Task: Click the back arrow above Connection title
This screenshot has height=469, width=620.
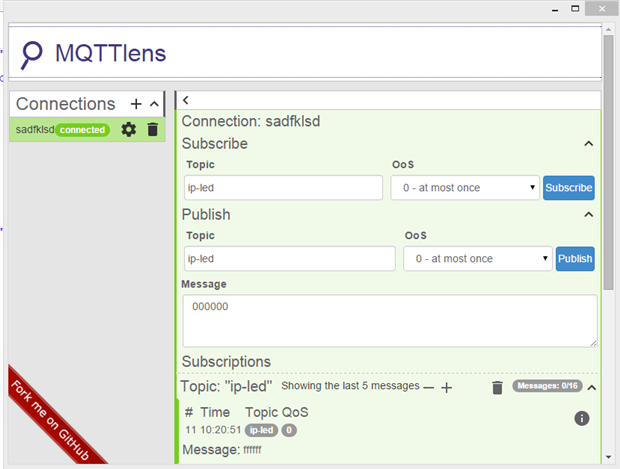Action: pos(186,100)
